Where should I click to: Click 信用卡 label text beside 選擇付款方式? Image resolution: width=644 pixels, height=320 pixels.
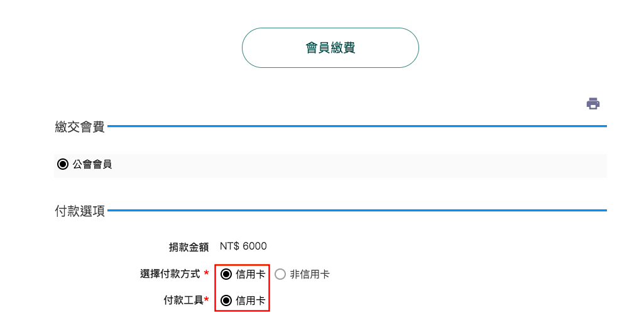coord(251,274)
